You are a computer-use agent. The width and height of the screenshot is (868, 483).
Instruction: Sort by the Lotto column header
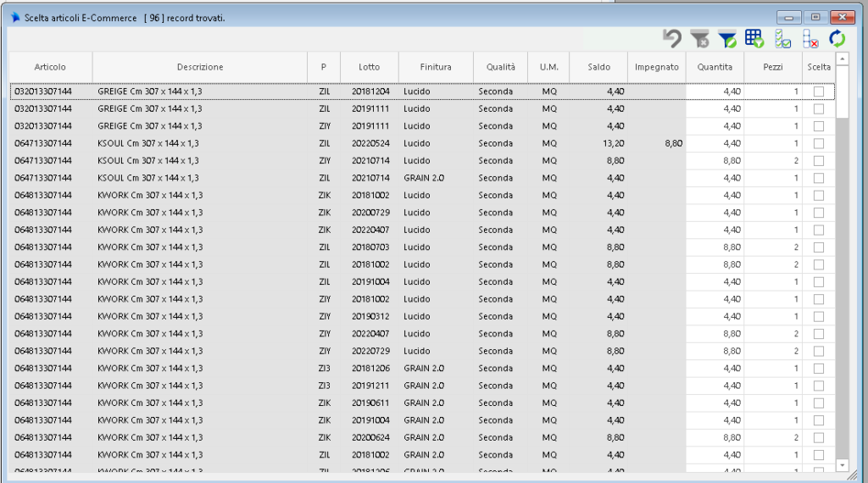pyautogui.click(x=370, y=67)
